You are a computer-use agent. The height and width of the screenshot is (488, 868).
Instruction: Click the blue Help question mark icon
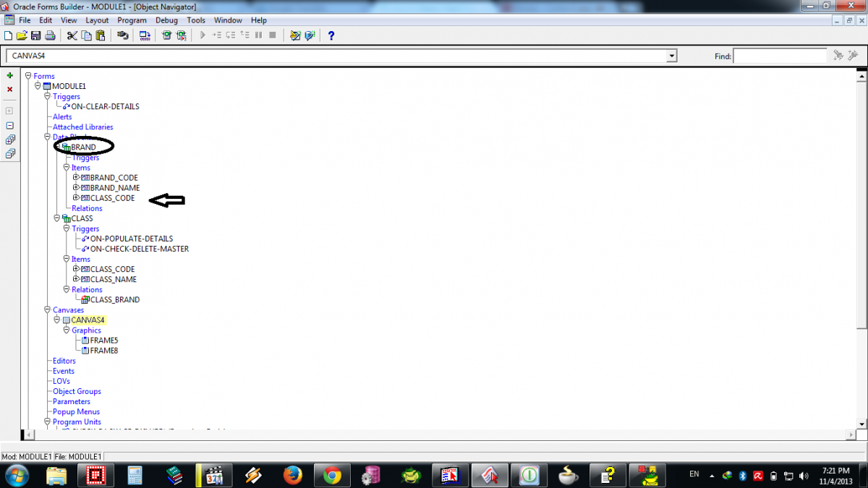[x=331, y=35]
